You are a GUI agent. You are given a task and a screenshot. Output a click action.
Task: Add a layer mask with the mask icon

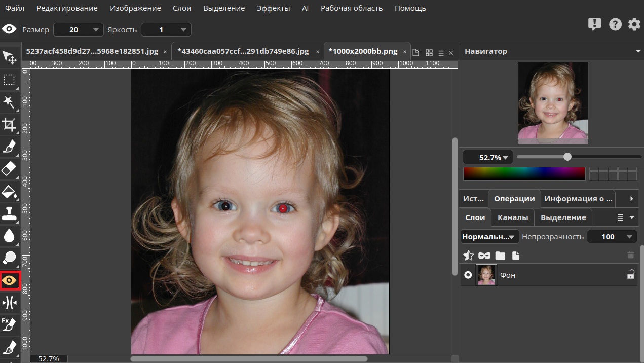tap(484, 256)
